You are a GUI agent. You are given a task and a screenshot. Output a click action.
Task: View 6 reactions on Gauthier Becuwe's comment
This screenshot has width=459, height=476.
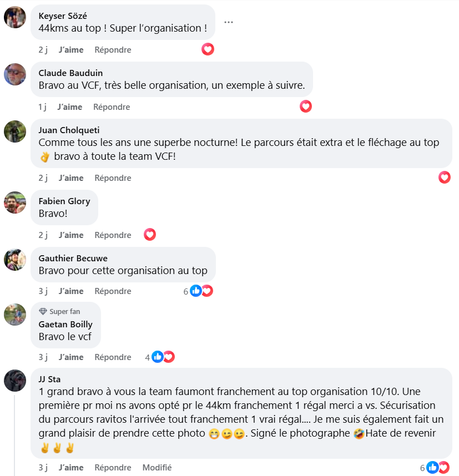click(198, 291)
